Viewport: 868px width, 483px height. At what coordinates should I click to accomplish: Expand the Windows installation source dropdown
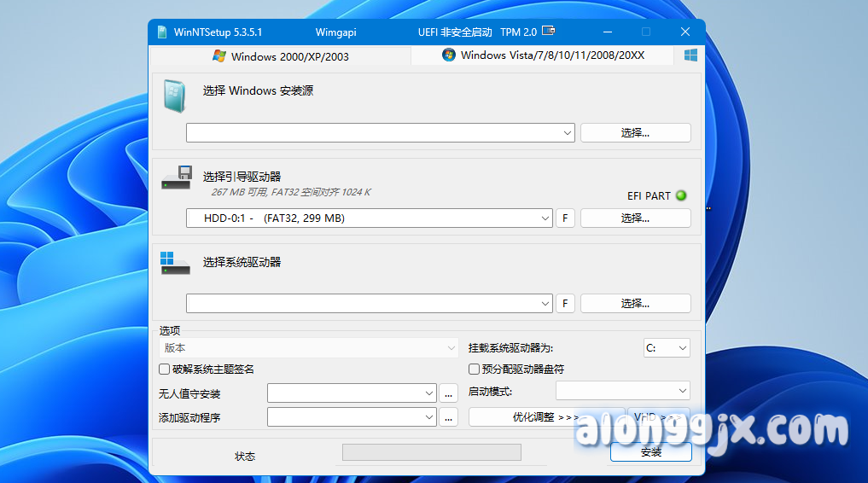(x=568, y=133)
